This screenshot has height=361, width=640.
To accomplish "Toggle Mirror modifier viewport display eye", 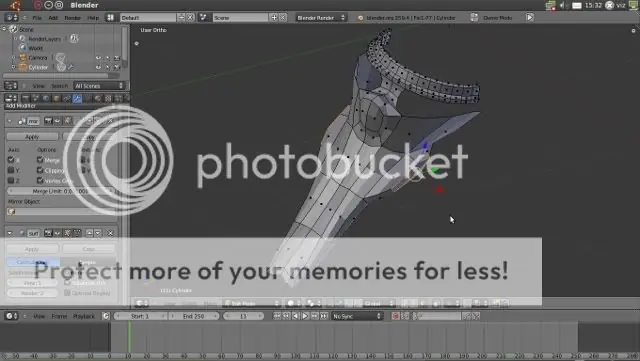I will [57, 121].
